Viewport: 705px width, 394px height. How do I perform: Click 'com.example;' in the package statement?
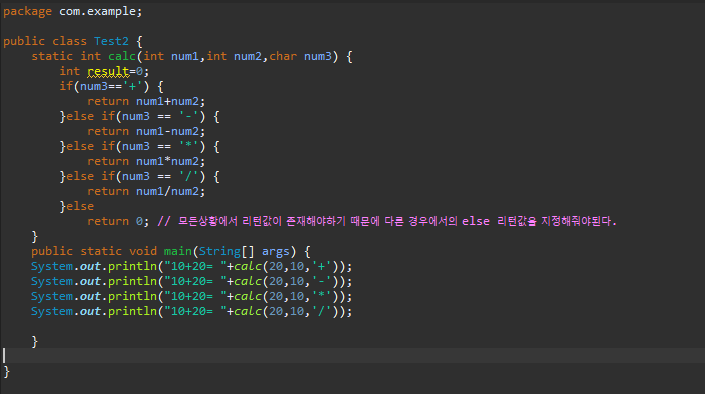101,12
